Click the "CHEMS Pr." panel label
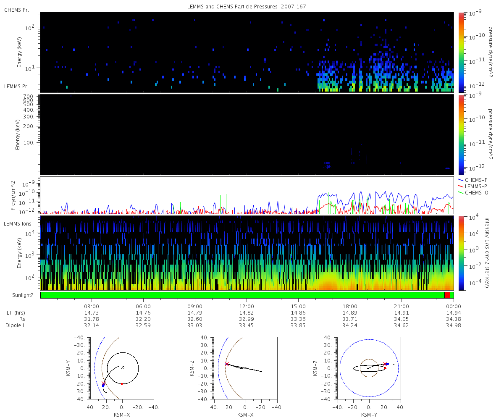Image resolution: width=504 pixels, height=420 pixels. [x=16, y=10]
